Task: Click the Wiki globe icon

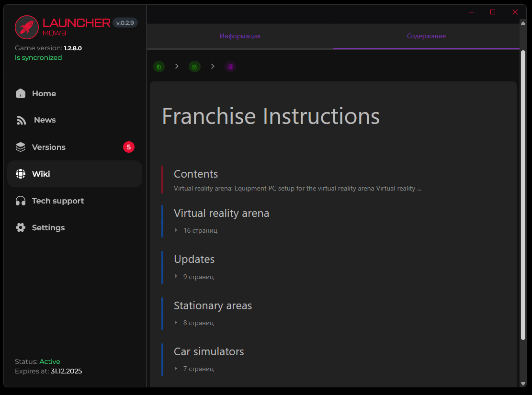Action: tap(21, 174)
